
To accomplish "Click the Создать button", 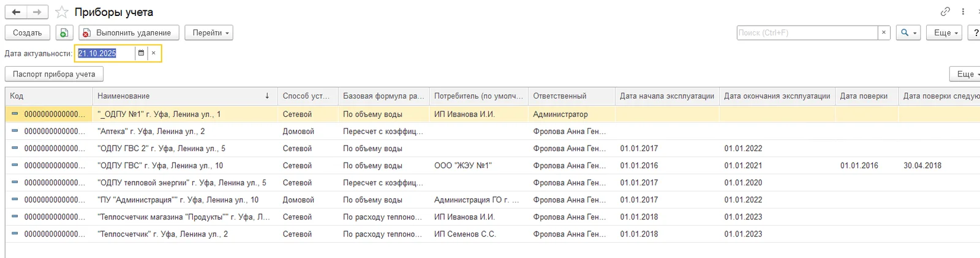I will point(28,32).
